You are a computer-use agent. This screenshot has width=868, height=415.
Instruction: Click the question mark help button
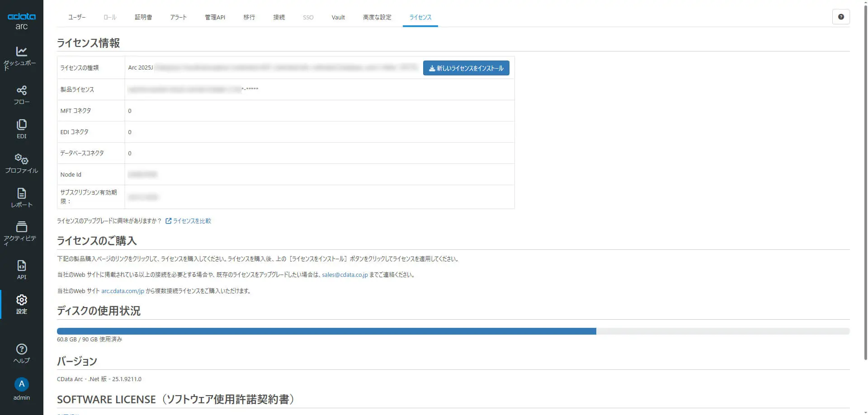click(841, 17)
